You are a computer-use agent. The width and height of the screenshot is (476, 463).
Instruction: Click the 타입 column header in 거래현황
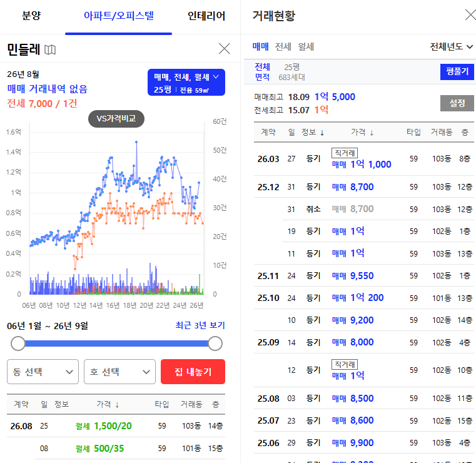click(x=413, y=132)
